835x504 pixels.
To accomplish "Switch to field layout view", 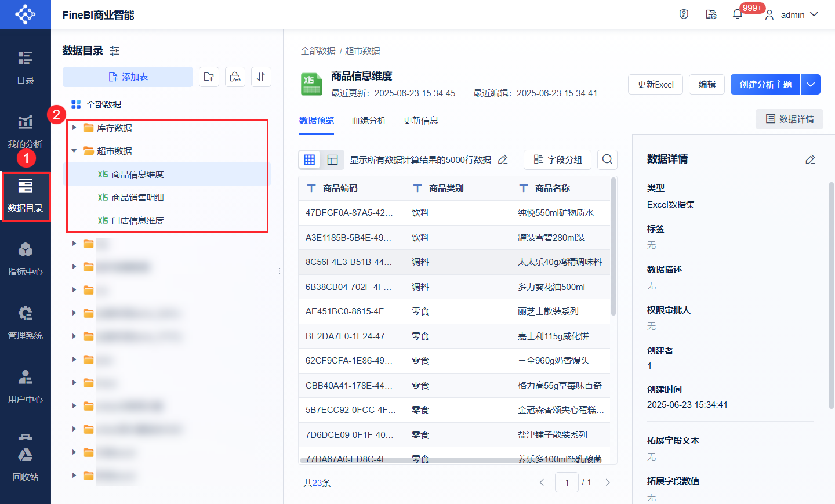I will pos(332,159).
